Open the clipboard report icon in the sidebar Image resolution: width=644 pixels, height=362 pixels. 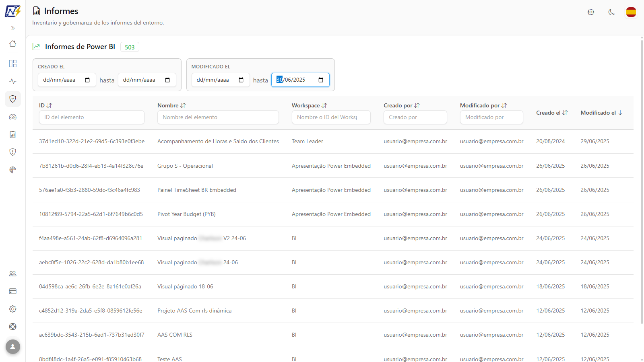click(13, 134)
